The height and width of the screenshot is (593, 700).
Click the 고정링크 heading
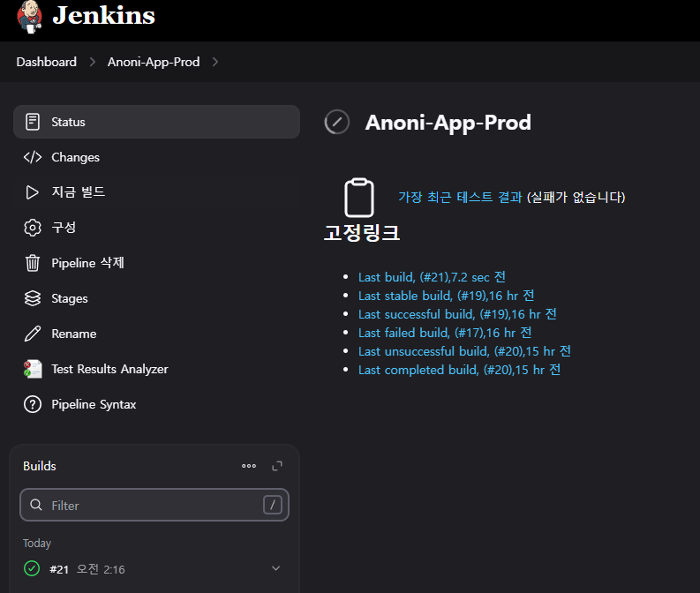(362, 233)
